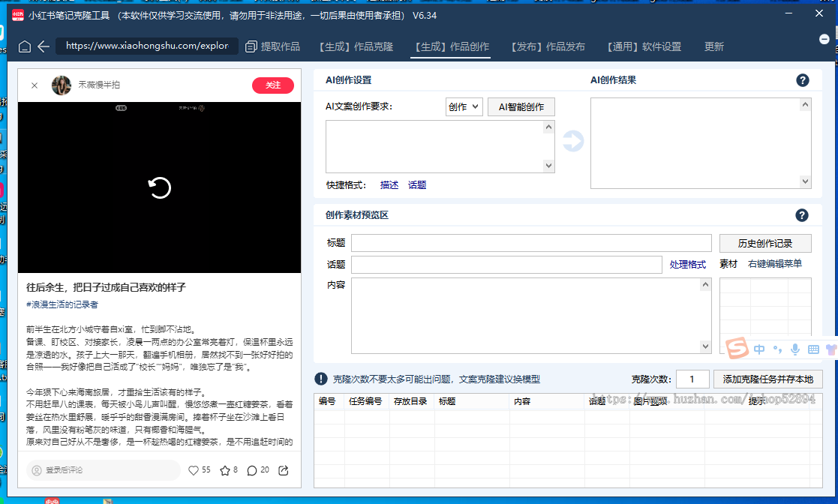Click Sogou microphone voice input icon
This screenshot has height=504, width=838.
tap(795, 349)
